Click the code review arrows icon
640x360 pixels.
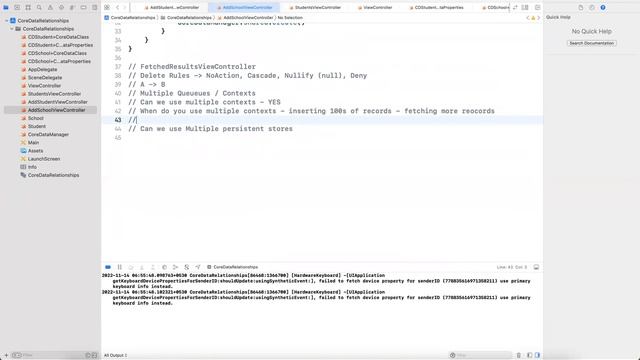click(515, 7)
